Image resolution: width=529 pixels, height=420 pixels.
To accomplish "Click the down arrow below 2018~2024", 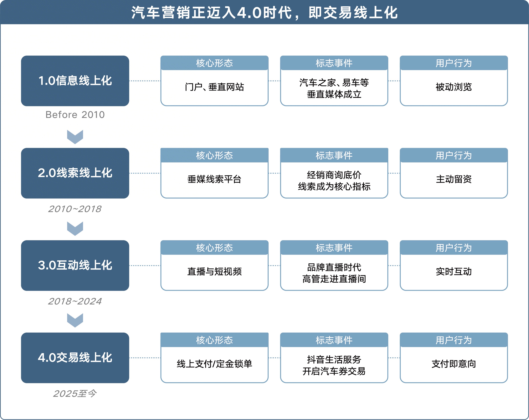I will click(x=75, y=320).
